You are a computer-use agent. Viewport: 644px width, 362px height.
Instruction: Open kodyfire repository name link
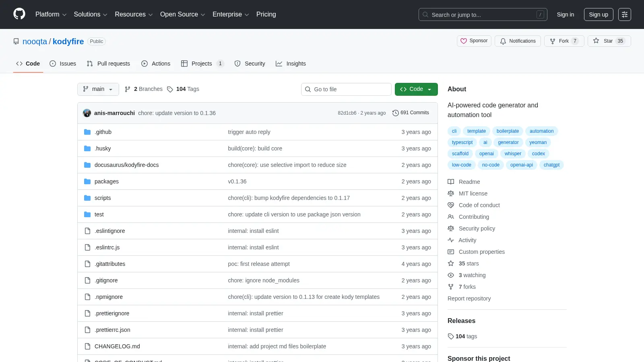tap(68, 41)
